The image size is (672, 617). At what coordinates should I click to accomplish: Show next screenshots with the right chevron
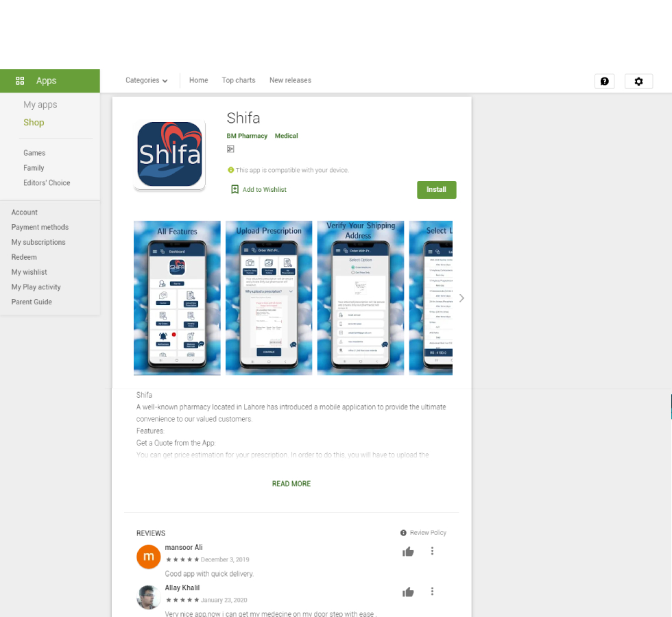click(461, 298)
